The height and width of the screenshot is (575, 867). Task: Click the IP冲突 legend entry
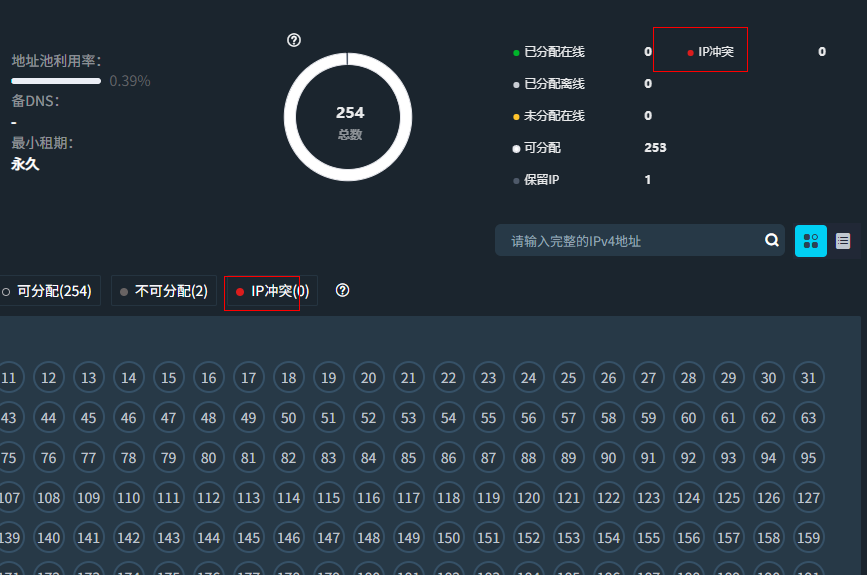(711, 52)
